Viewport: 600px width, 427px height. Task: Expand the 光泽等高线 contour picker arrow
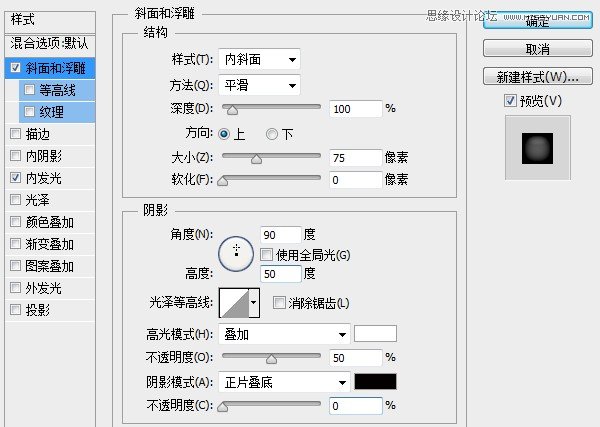tap(254, 303)
